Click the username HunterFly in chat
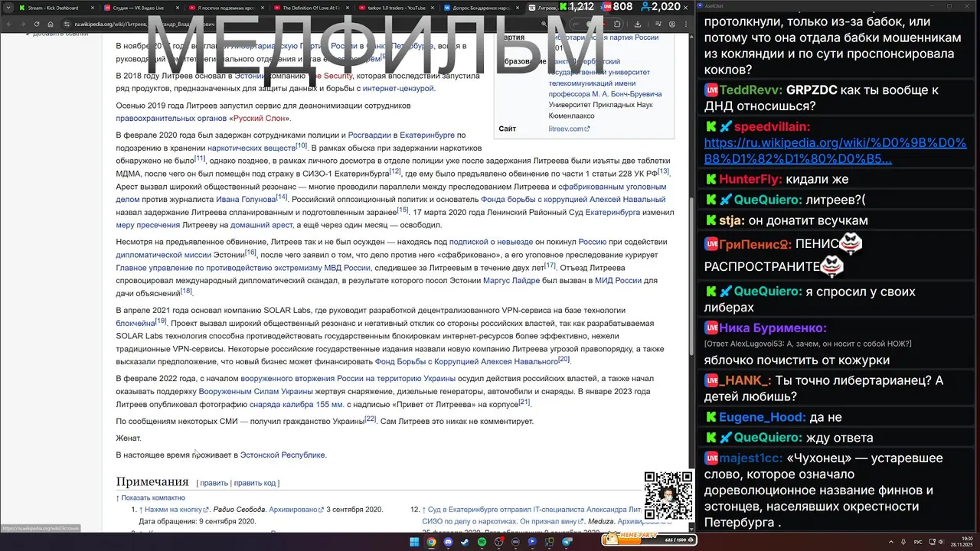 pyautogui.click(x=750, y=179)
